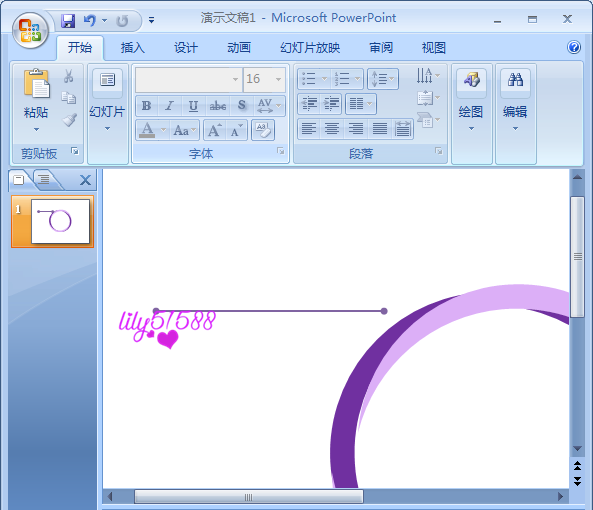
Task: Open the font color swatch A button
Action: click(x=147, y=130)
